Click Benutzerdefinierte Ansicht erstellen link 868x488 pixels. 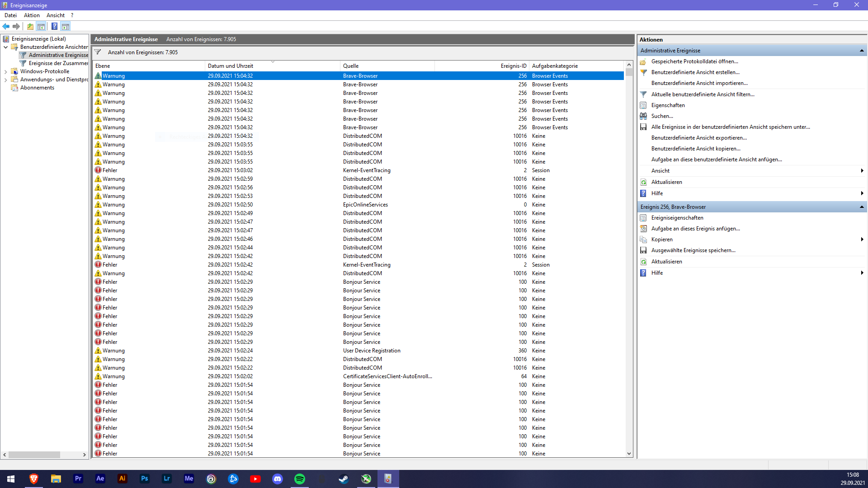[x=695, y=72]
